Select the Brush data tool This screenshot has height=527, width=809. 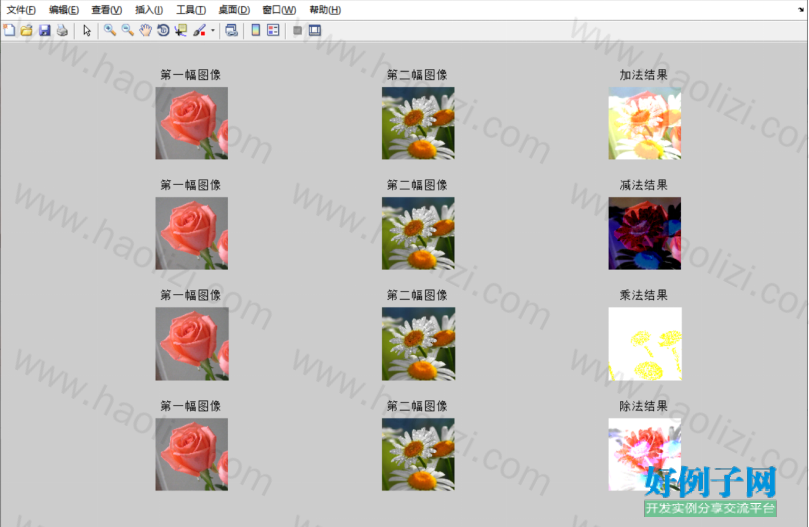click(x=199, y=30)
